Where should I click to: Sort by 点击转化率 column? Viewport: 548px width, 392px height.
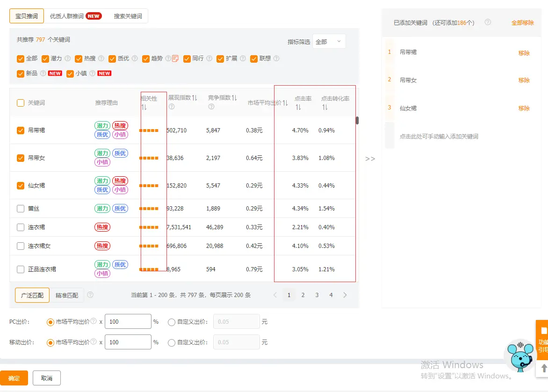click(x=324, y=107)
